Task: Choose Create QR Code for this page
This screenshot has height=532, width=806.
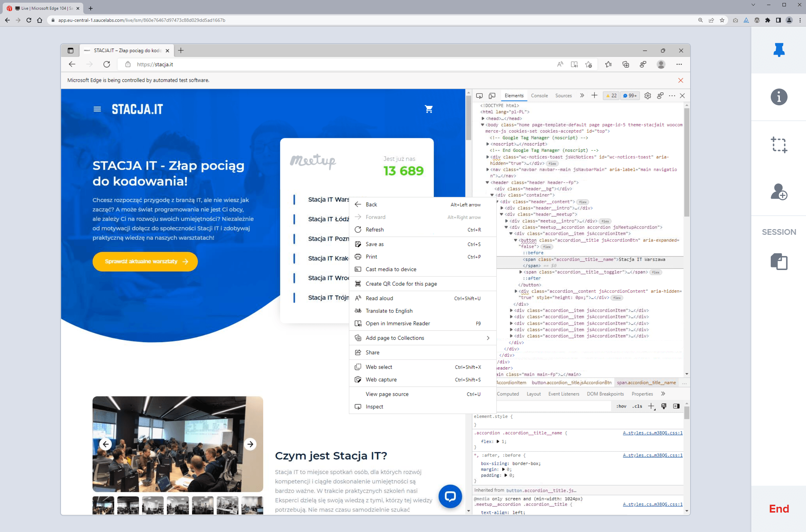Action: coord(422,284)
